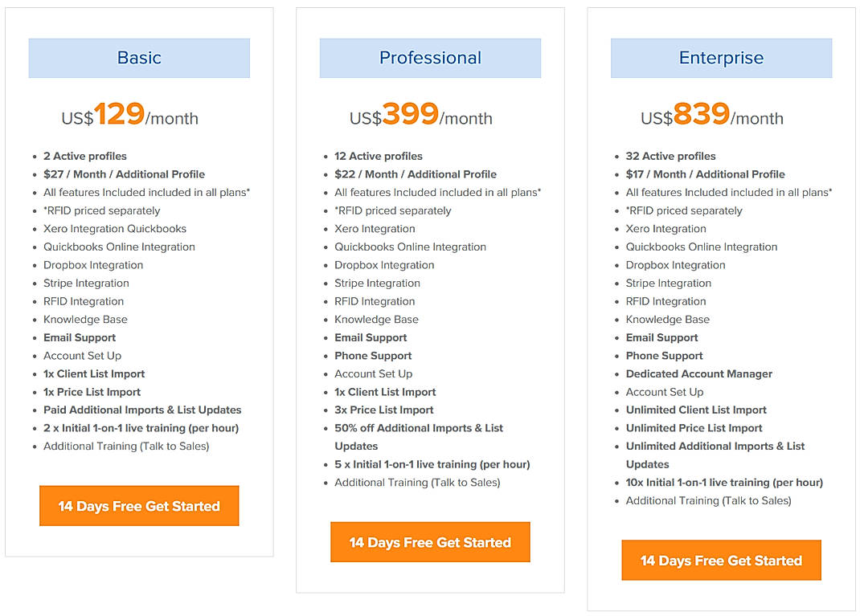The image size is (860, 616).
Task: Click the Basic plan header
Action: [138, 58]
